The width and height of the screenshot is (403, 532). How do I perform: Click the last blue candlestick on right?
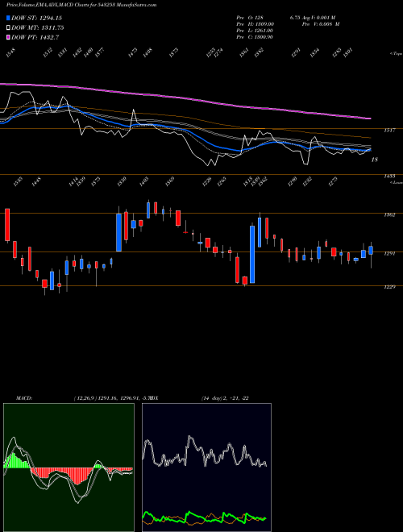371,251
